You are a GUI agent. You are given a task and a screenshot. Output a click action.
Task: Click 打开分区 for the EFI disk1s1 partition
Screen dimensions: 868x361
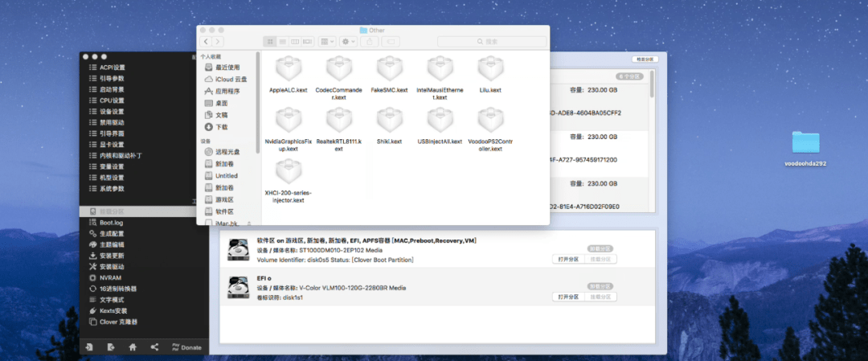(x=568, y=297)
